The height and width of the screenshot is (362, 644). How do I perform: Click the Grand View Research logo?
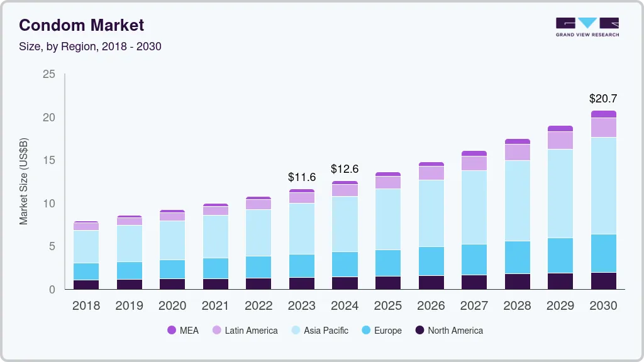pos(586,26)
